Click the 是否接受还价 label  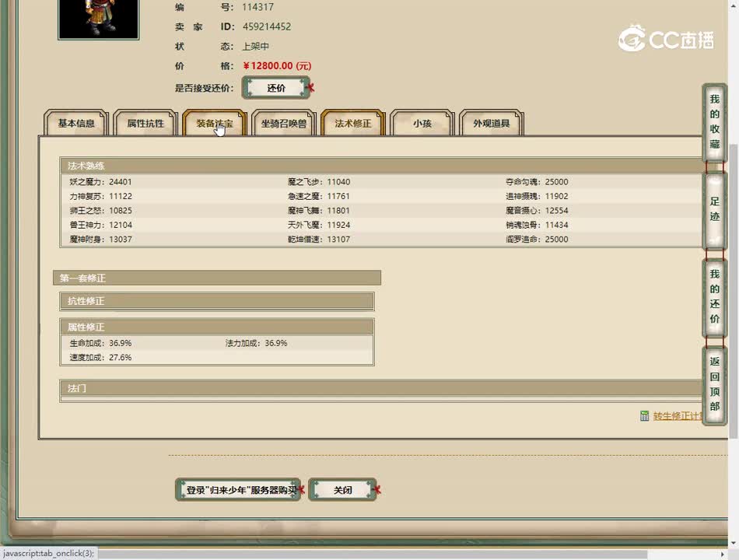[x=205, y=88]
